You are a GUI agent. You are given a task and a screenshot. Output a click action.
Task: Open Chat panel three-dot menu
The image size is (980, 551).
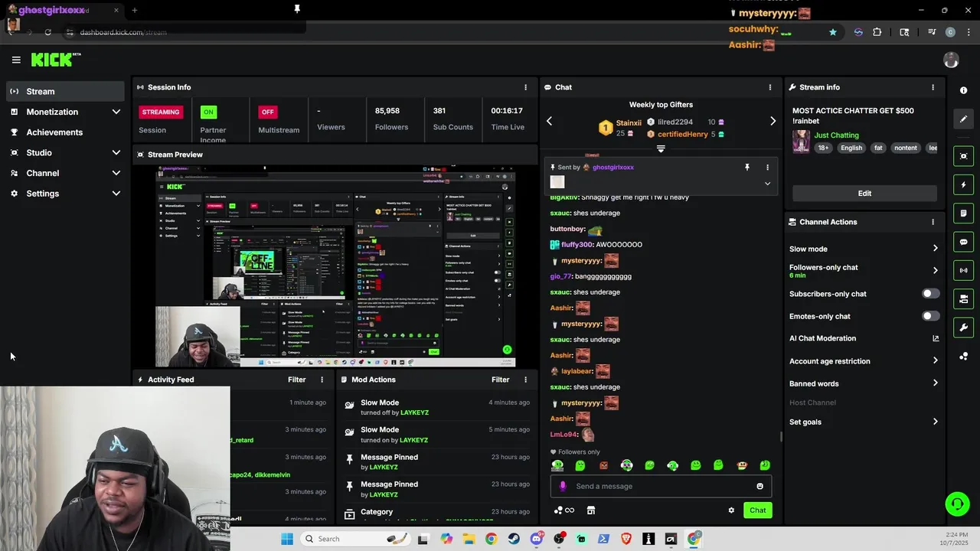pyautogui.click(x=770, y=87)
